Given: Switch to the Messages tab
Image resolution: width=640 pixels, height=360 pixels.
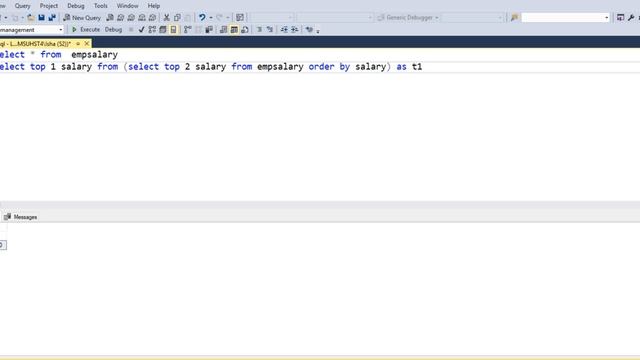Looking at the screenshot, I should 20,217.
